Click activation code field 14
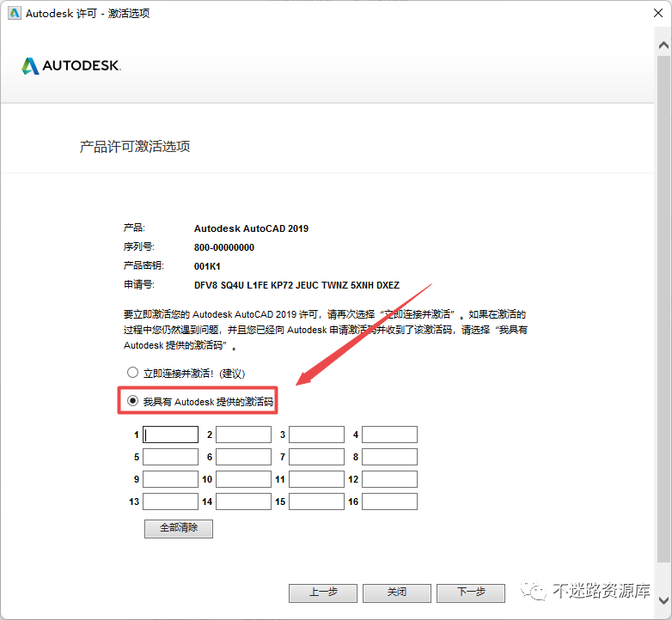This screenshot has width=672, height=620. [243, 501]
